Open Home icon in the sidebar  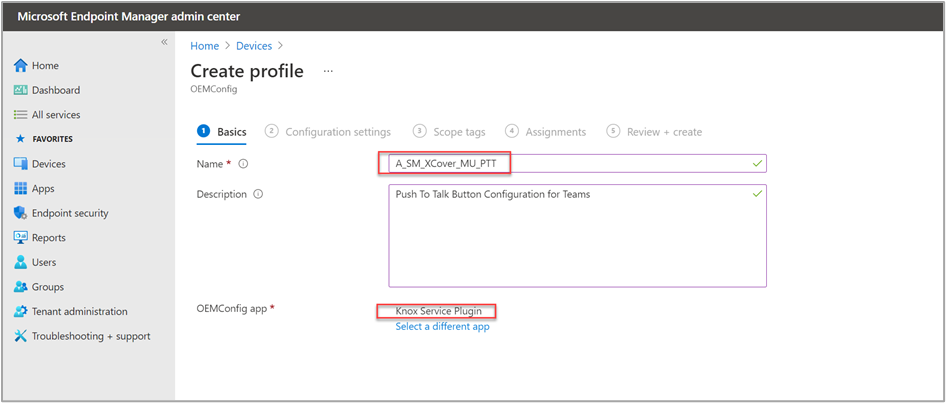point(21,65)
